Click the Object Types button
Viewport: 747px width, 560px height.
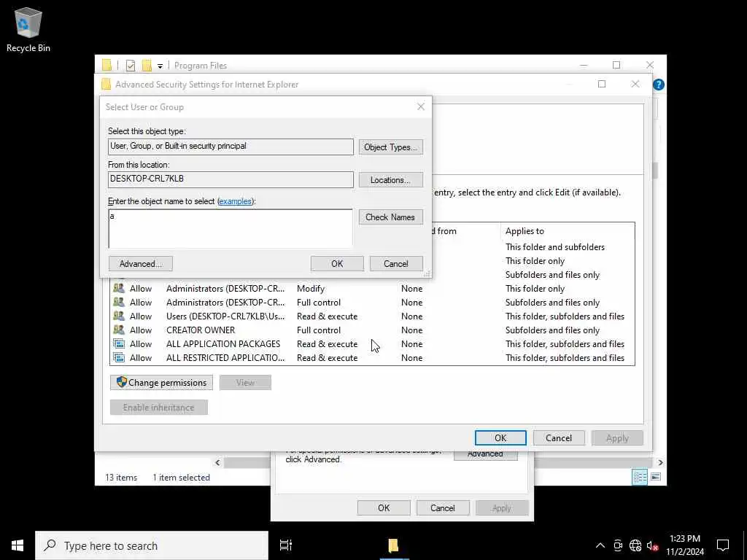tap(391, 147)
